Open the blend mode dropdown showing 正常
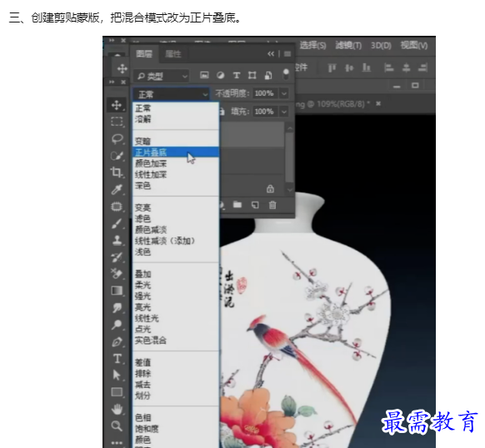This screenshot has width=485, height=448. 171,94
